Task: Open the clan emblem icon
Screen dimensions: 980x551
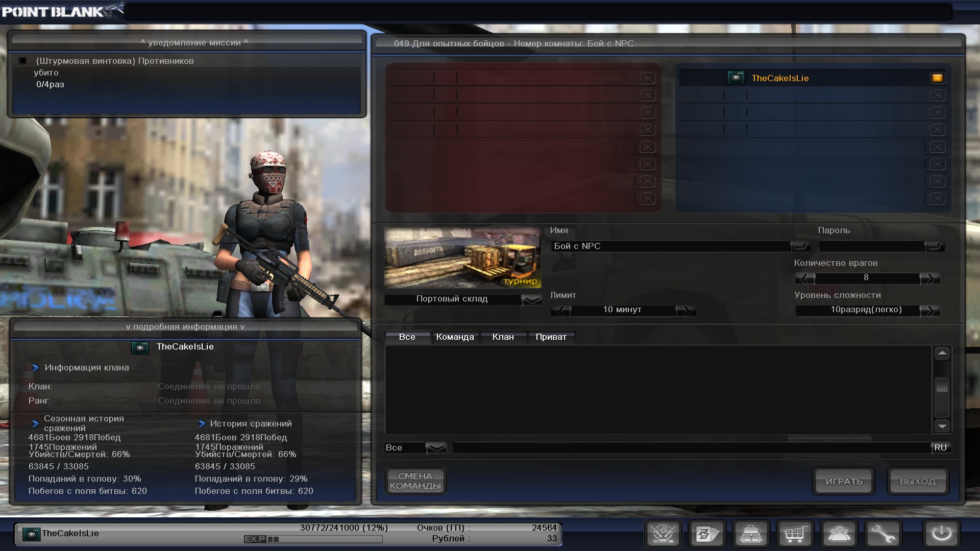Action: point(663,534)
